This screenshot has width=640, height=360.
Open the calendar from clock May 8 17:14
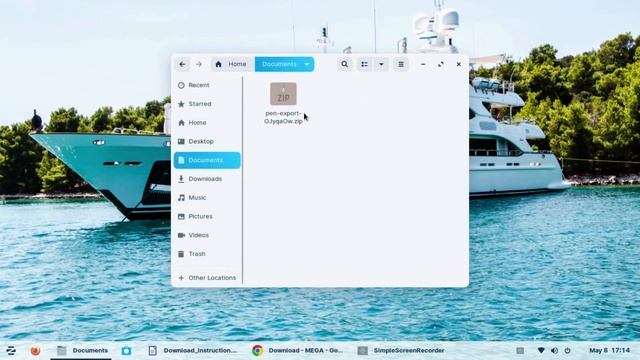pyautogui.click(x=609, y=350)
